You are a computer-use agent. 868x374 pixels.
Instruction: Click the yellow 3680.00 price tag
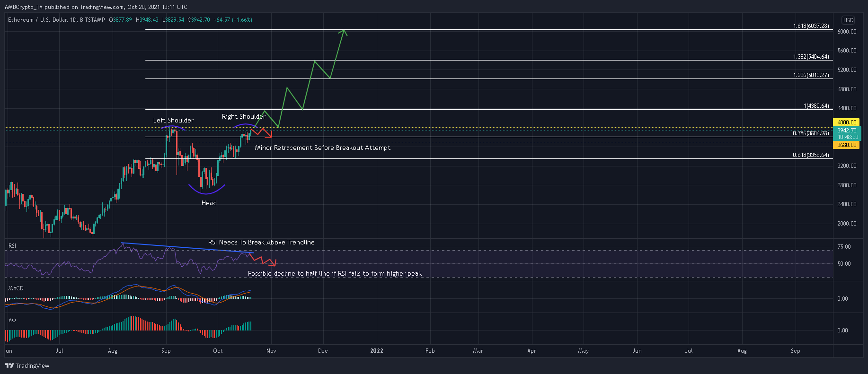(847, 145)
